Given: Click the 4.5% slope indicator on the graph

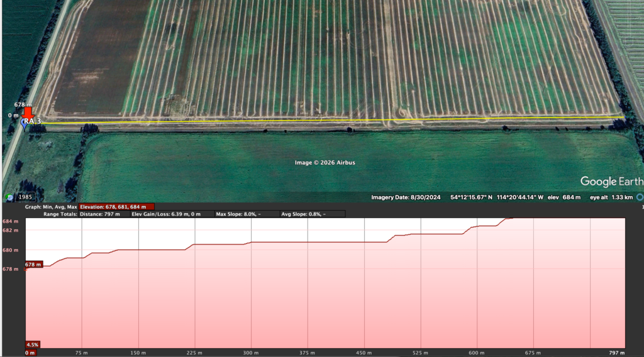Looking at the screenshot, I should (x=33, y=344).
